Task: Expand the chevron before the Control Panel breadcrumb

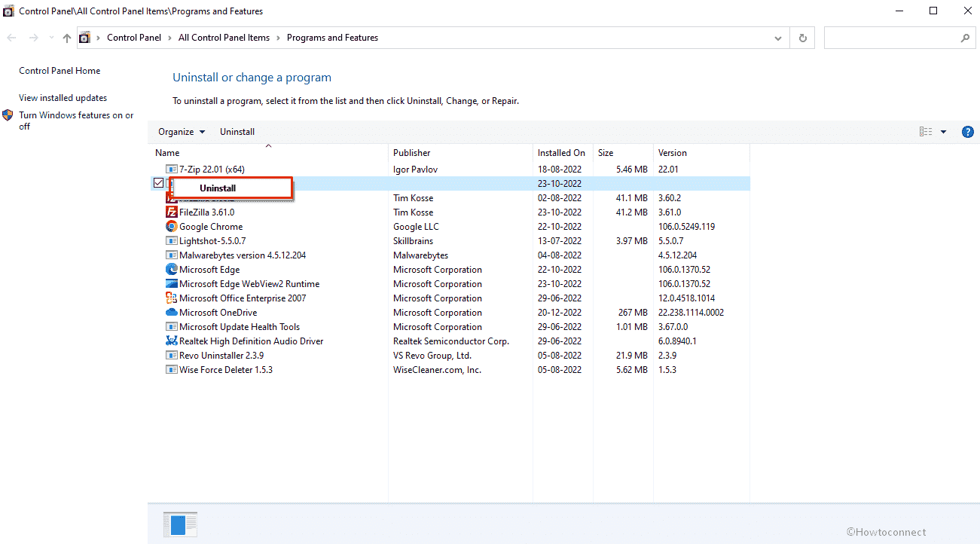Action: tap(99, 38)
